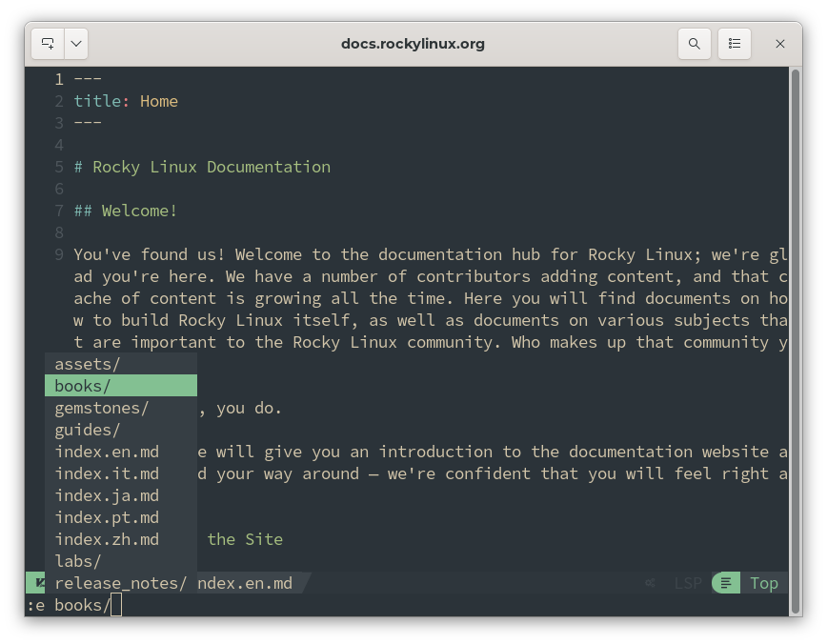This screenshot has height=644, width=827.
Task: Choose index.it.md in the popup list
Action: [x=107, y=473]
